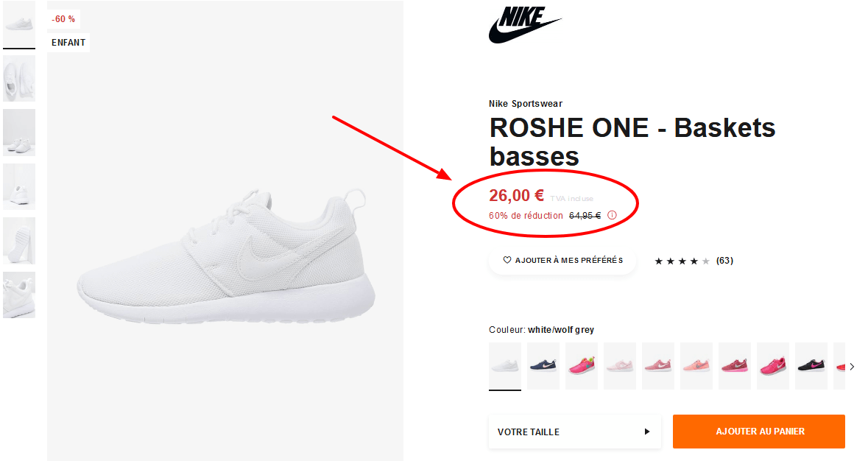
Task: Click the black arrow inside the size selector
Action: [x=646, y=432]
